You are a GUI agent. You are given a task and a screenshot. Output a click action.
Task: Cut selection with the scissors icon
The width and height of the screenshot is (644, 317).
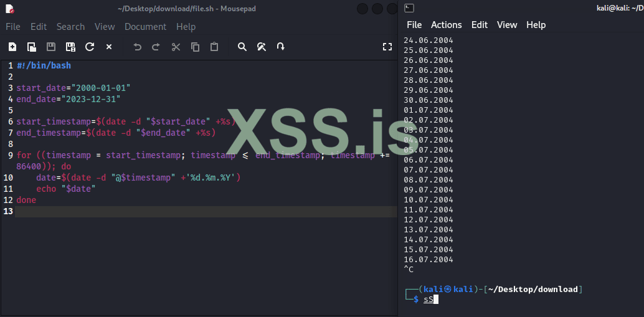(x=176, y=47)
